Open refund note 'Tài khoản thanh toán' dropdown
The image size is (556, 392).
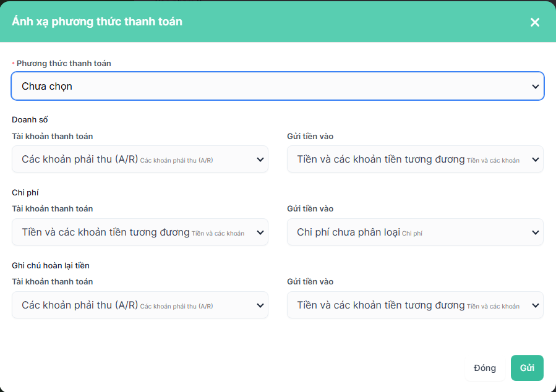(x=133, y=305)
